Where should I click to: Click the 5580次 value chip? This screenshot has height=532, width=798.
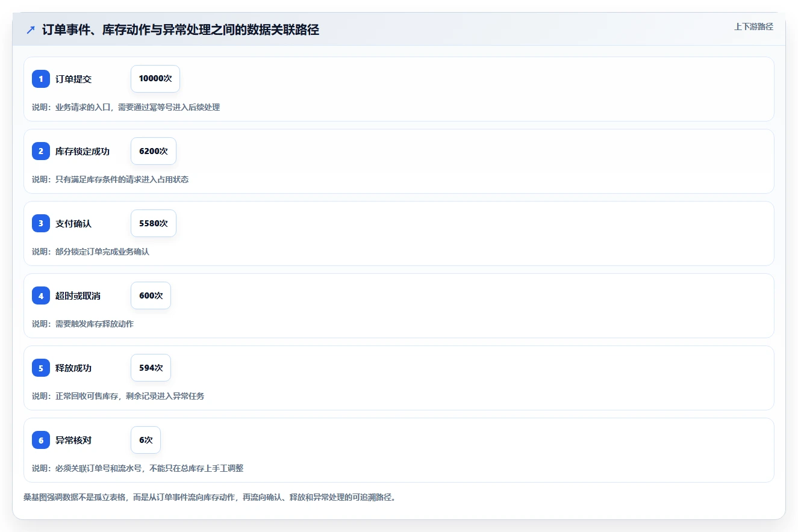coord(154,223)
